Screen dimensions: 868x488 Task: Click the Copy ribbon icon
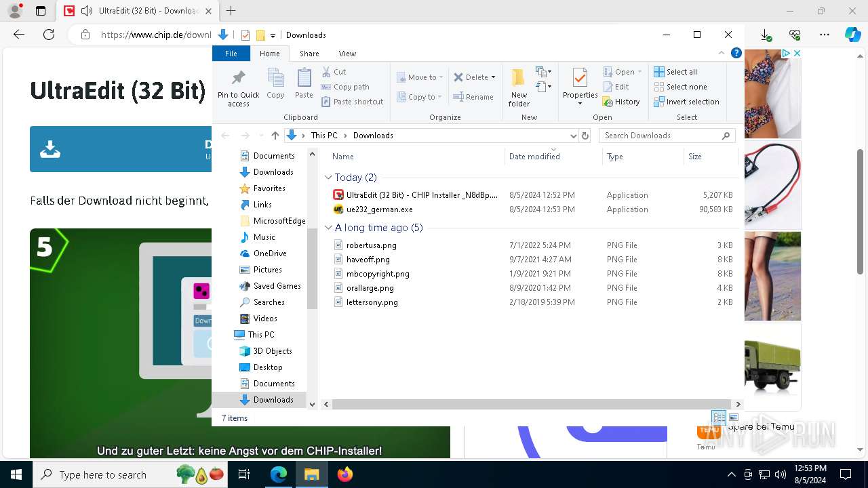click(x=275, y=78)
